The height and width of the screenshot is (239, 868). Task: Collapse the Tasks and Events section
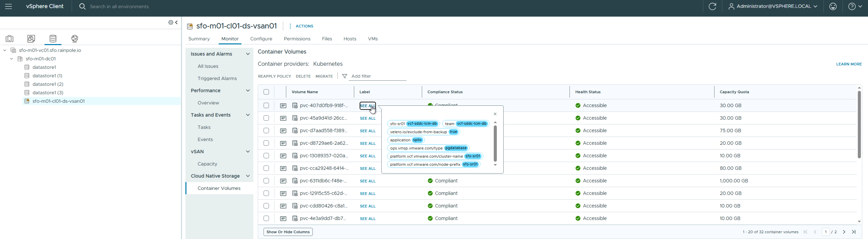(x=248, y=115)
